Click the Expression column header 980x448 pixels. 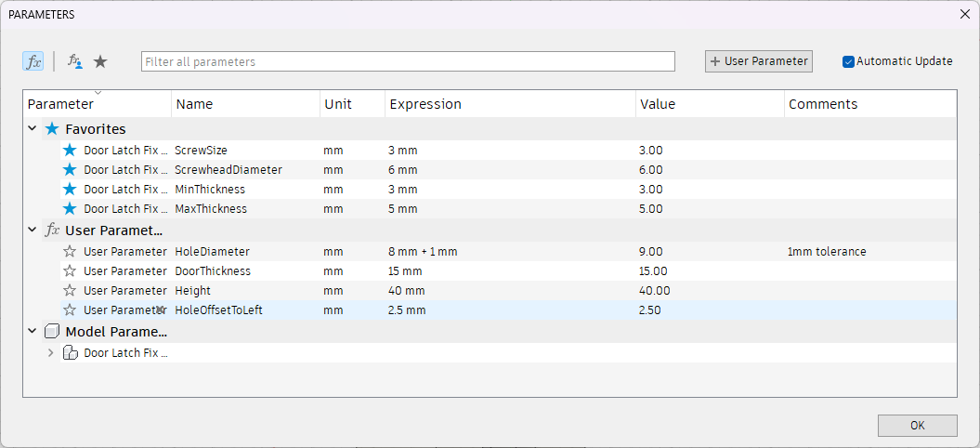click(x=510, y=104)
